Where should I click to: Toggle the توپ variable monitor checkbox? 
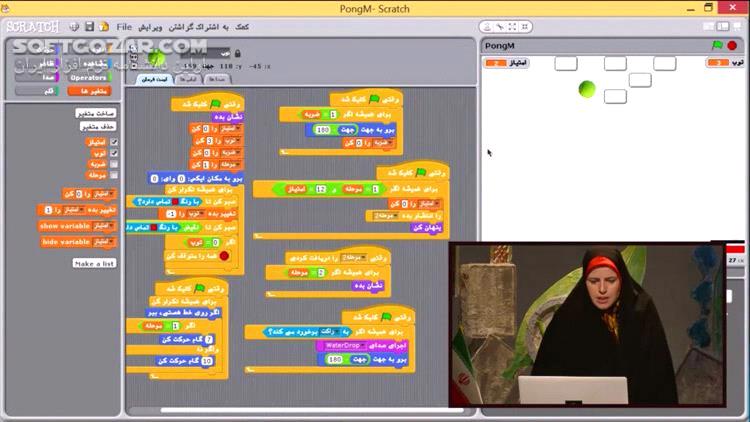[x=114, y=153]
